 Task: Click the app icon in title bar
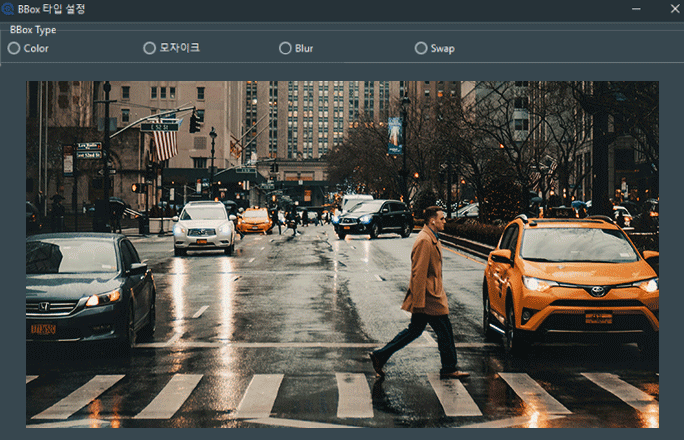8,9
